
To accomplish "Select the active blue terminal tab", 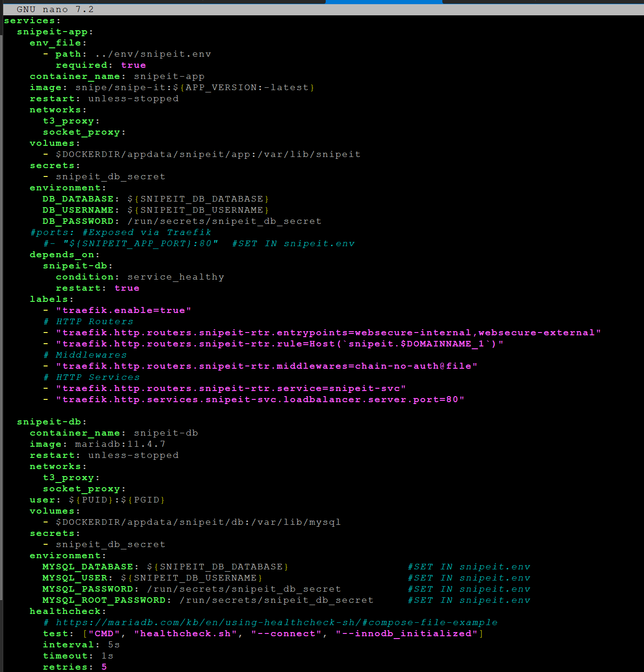I will (x=384, y=2).
